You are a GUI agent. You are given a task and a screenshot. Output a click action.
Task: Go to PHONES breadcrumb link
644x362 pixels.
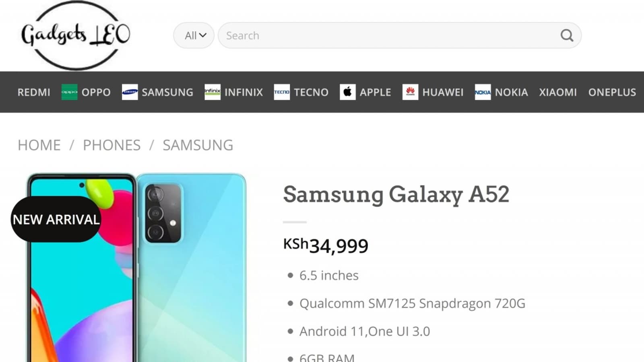111,145
